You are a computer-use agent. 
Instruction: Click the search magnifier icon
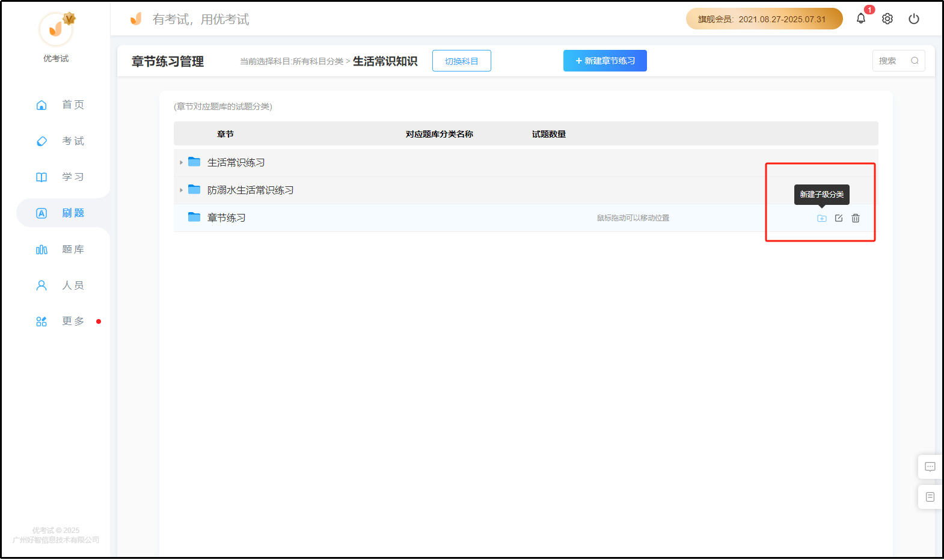pyautogui.click(x=915, y=61)
